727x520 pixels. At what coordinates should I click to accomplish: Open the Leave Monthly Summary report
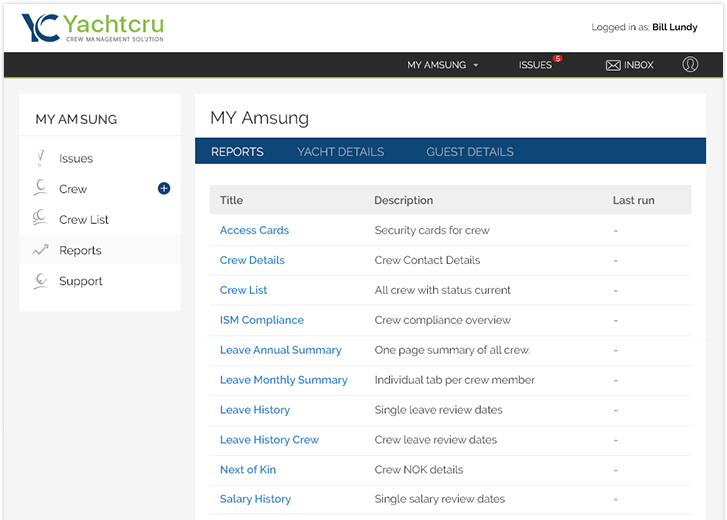(283, 380)
